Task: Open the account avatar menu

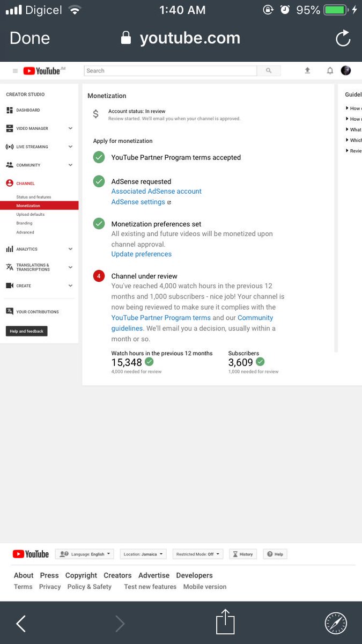Action: 346,70
